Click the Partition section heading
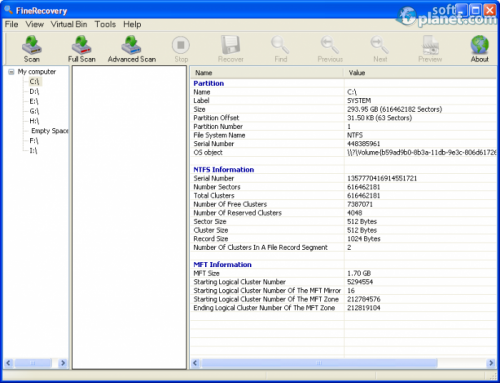500x383 pixels. pyautogui.click(x=209, y=83)
